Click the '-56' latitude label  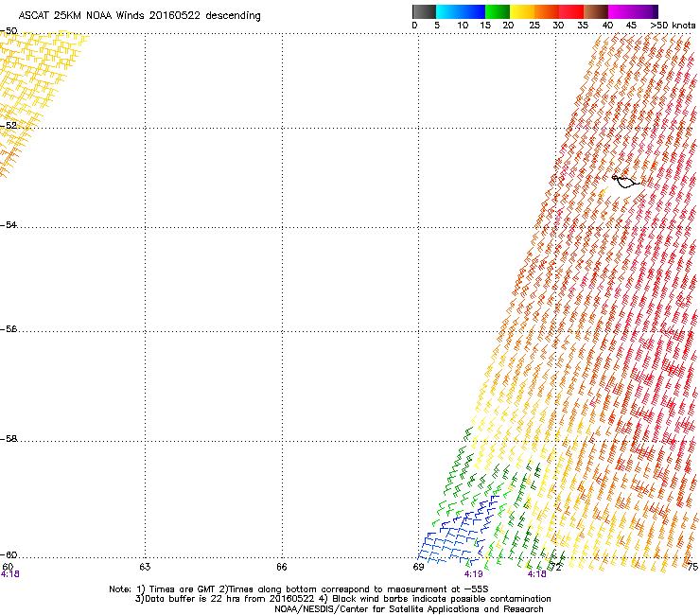9,328
